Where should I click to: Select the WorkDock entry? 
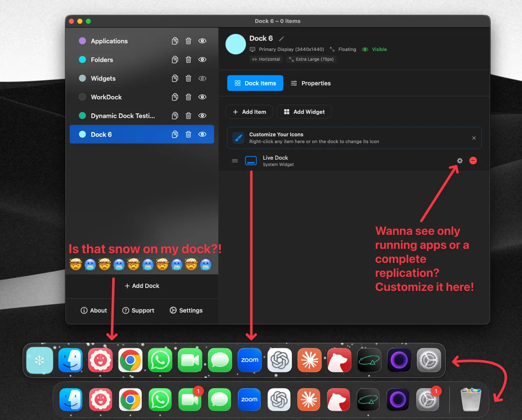pos(142,97)
